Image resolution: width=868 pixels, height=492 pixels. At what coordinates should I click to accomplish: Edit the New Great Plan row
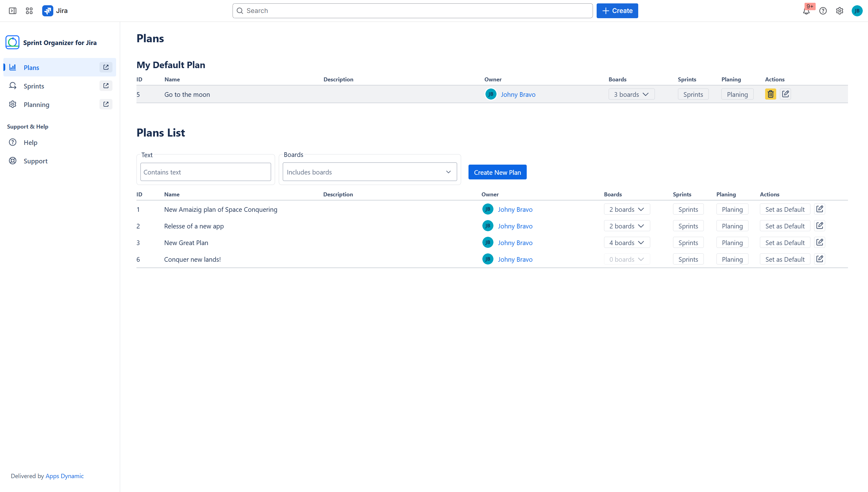(819, 243)
